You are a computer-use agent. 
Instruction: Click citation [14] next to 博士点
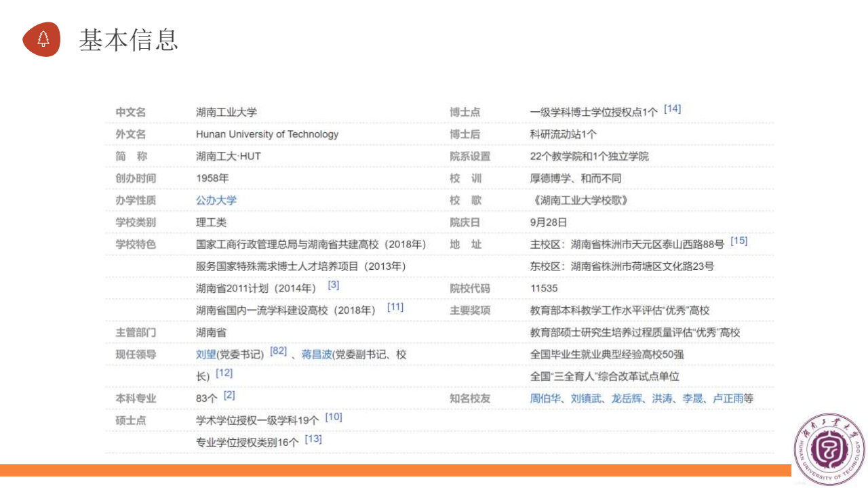click(x=672, y=108)
